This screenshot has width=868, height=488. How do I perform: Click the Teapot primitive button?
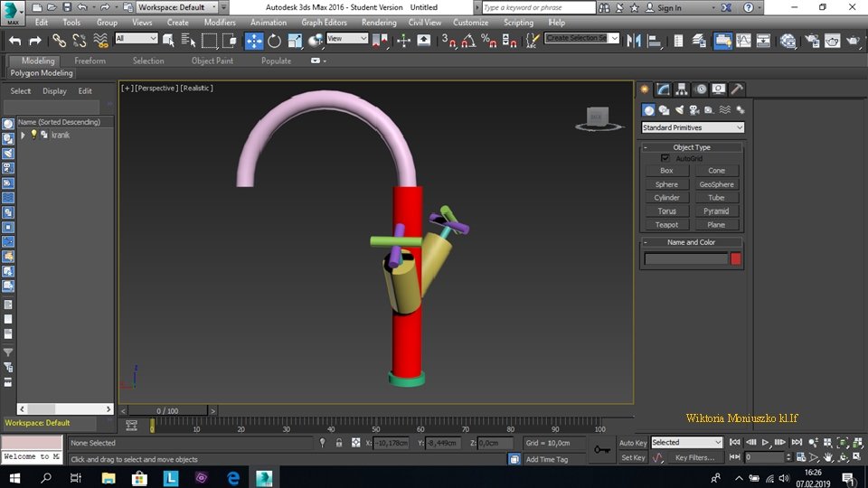[666, 224]
